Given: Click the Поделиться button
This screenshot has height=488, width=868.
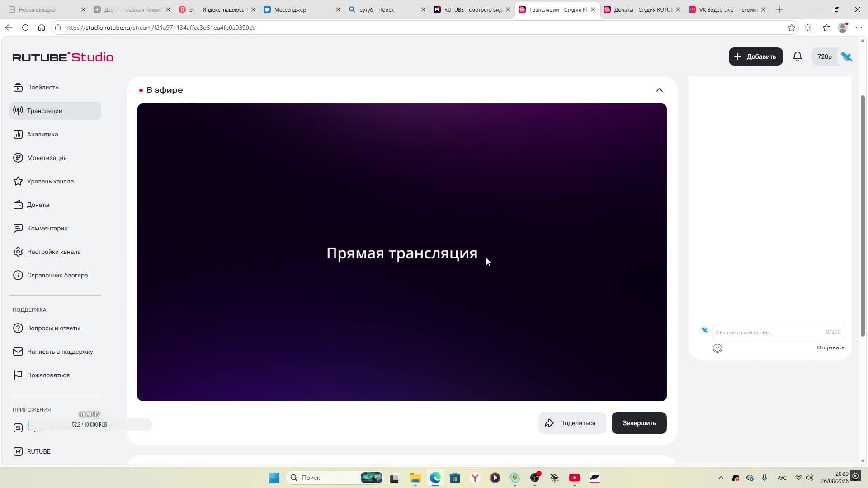Looking at the screenshot, I should 572,423.
